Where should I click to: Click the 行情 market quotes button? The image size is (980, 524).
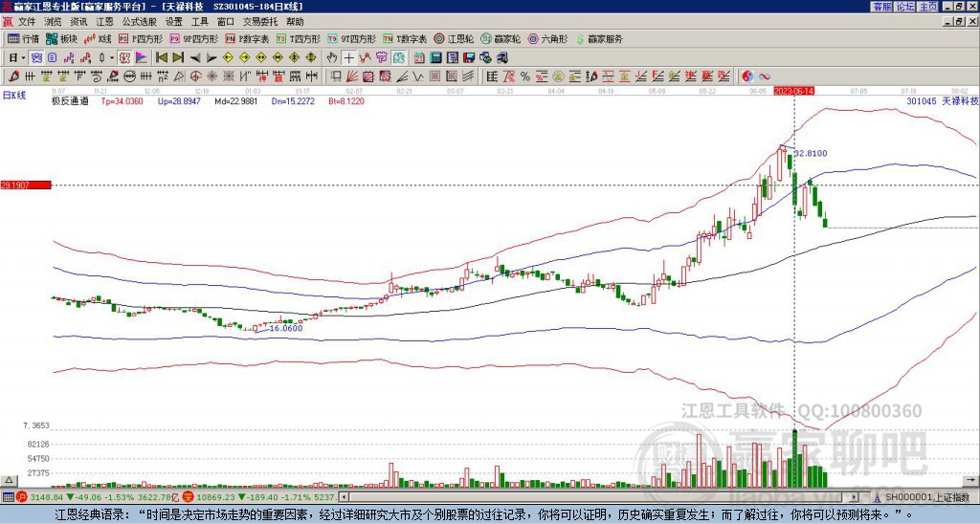pyautogui.click(x=24, y=38)
